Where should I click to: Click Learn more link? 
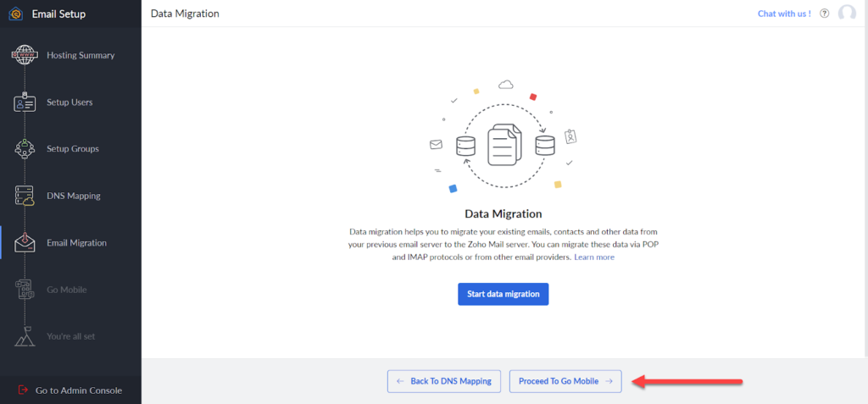point(594,257)
